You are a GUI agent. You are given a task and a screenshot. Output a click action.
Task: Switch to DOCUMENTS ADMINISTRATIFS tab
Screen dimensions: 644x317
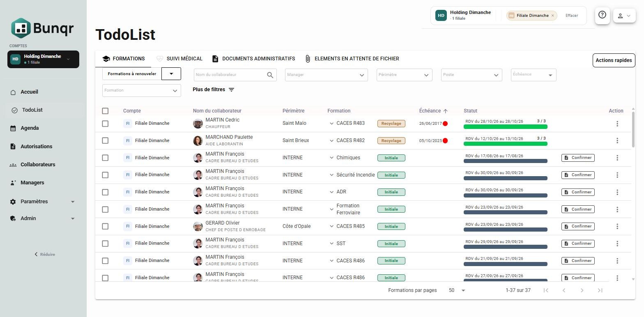point(253,59)
